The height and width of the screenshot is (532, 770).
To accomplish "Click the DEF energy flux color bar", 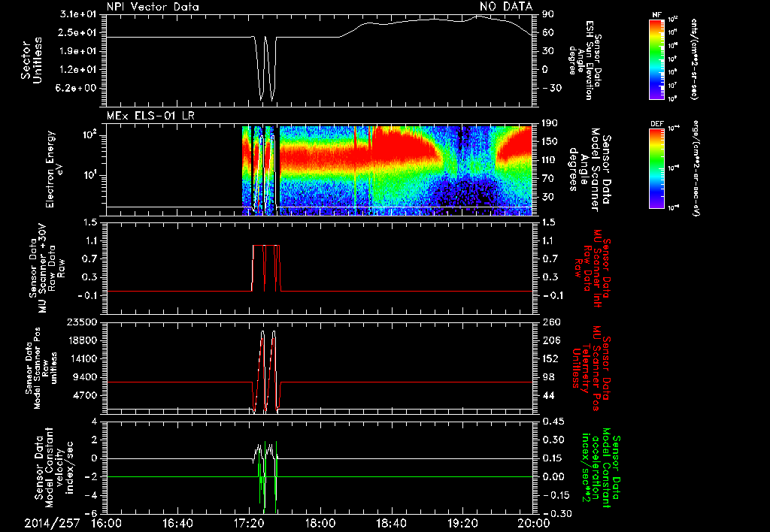I will [x=656, y=168].
